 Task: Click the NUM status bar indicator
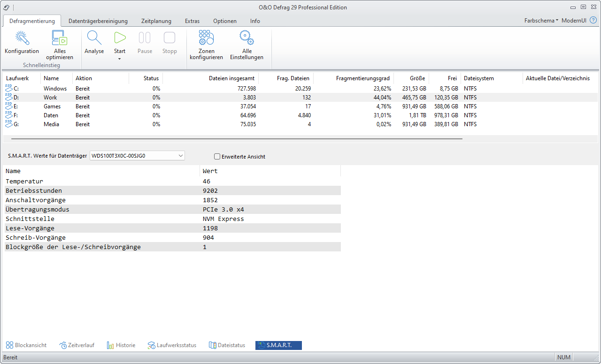click(564, 357)
